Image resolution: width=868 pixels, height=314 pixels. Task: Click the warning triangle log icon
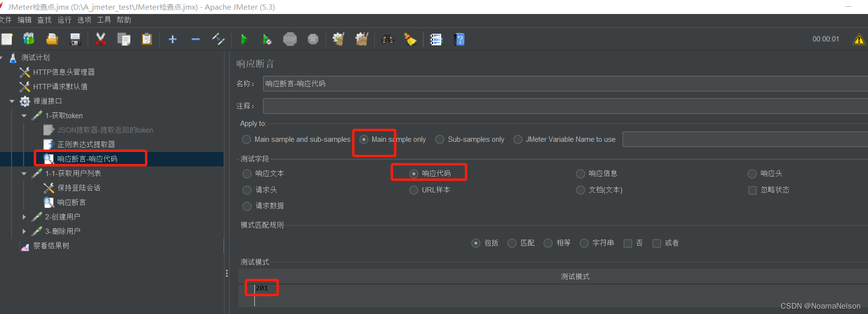click(x=859, y=39)
